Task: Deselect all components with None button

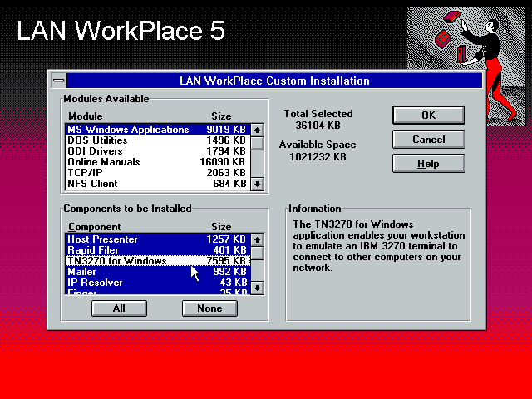Action: click(209, 308)
